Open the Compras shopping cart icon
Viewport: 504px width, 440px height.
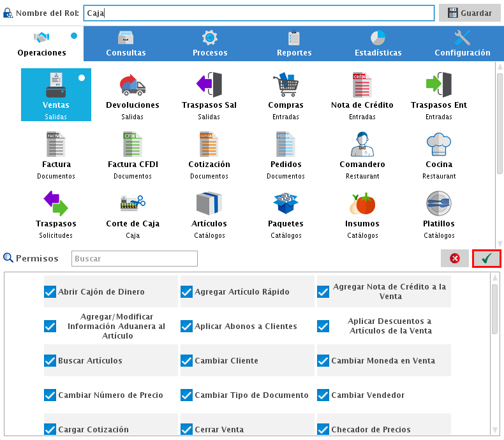[286, 85]
